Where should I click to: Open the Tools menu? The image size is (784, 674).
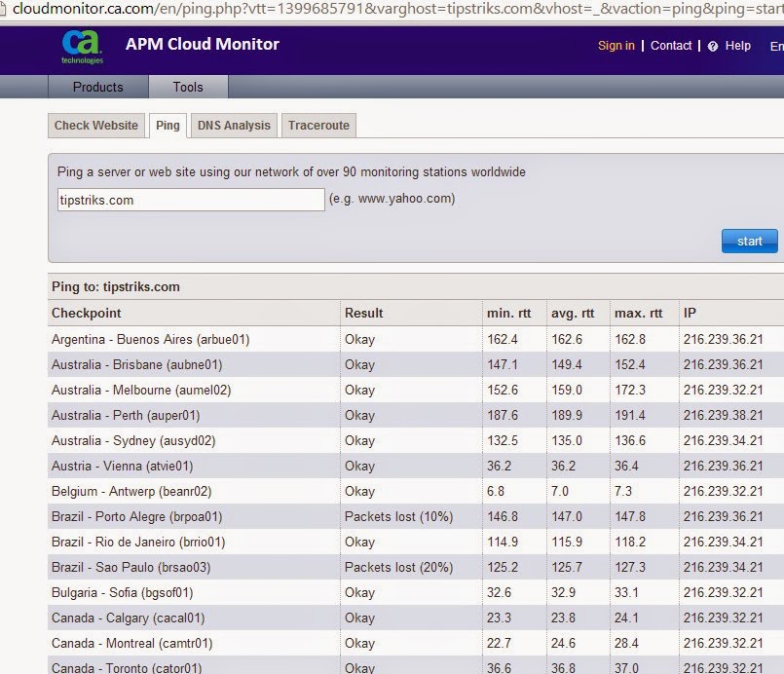pyautogui.click(x=188, y=87)
